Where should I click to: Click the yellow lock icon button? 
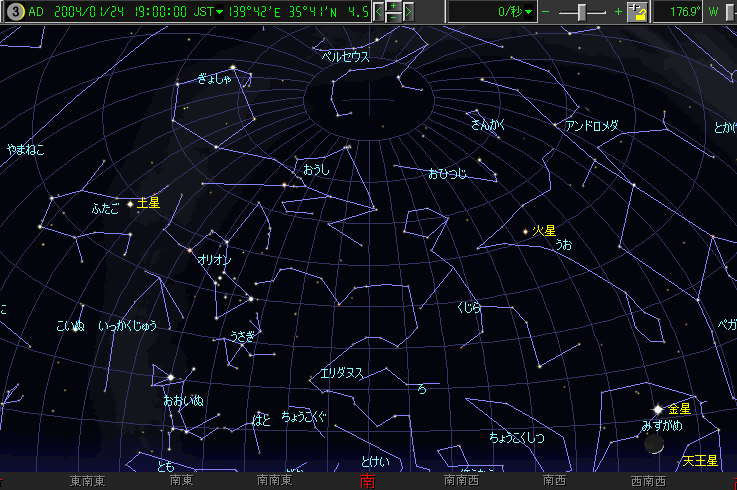(x=637, y=12)
